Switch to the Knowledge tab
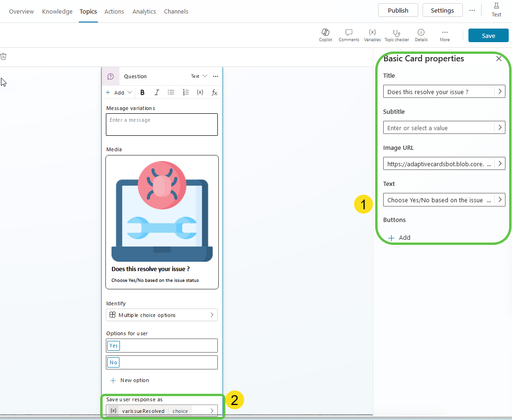512x420 pixels. 57,11
